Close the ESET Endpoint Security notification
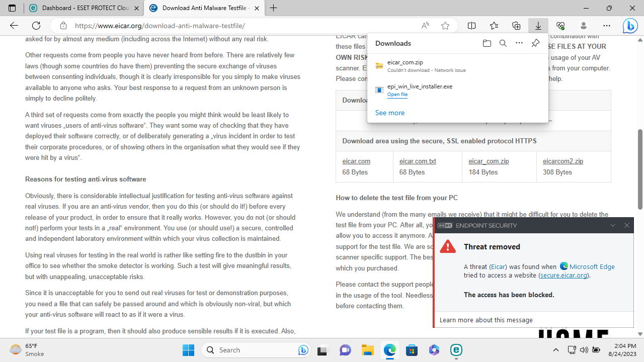Viewport: 644px width, 362px height. point(627,225)
